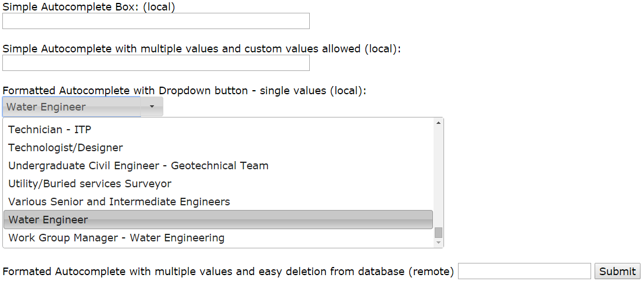
Task: Click the 'easy deletion from database (remote)' label
Action: pos(228,272)
